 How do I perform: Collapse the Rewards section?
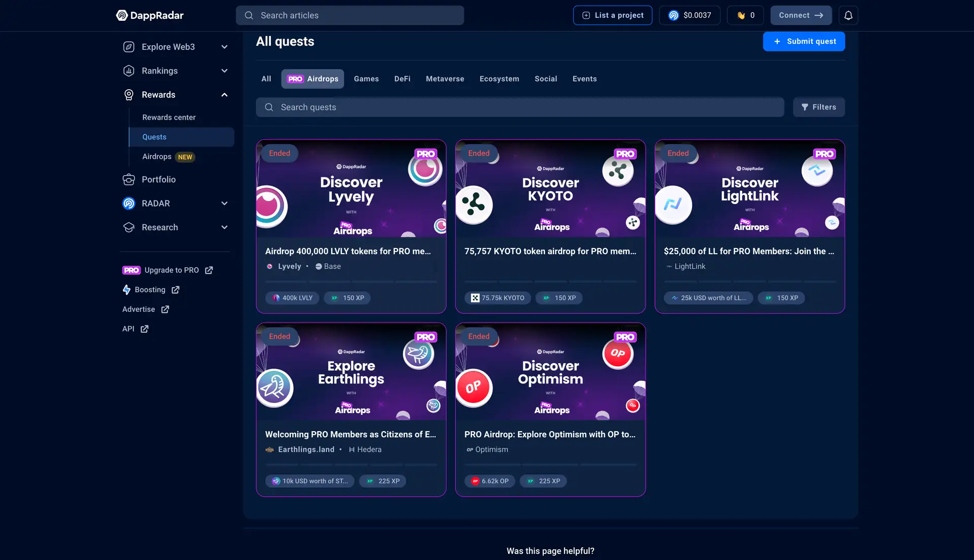(x=224, y=95)
